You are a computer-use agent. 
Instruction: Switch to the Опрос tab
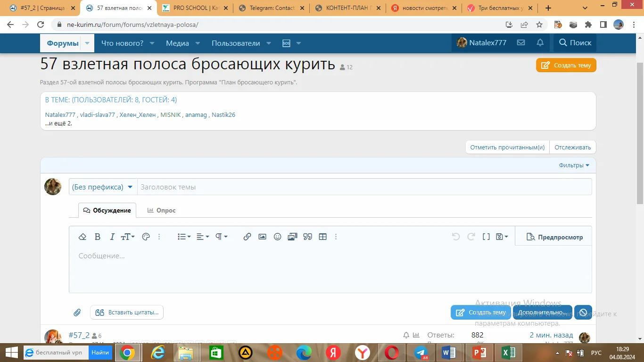[x=161, y=210]
